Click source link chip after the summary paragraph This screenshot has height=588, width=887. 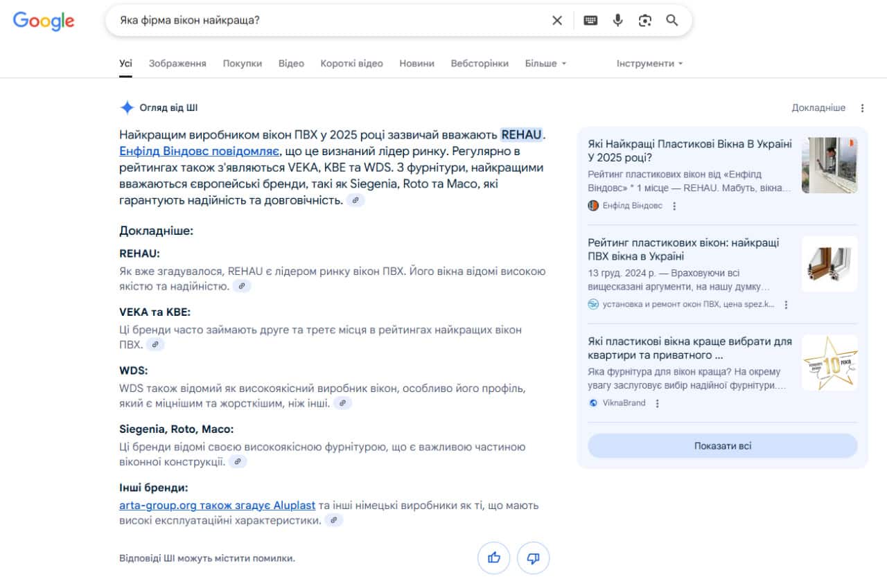(355, 200)
